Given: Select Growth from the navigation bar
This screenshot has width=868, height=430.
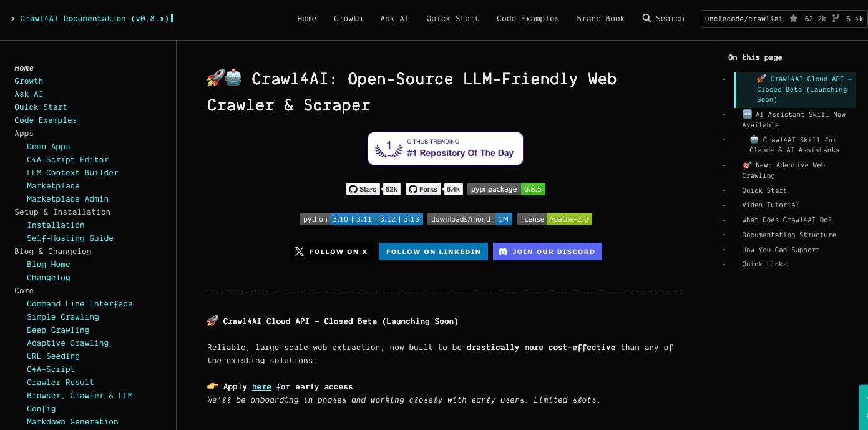Looking at the screenshot, I should click(348, 18).
